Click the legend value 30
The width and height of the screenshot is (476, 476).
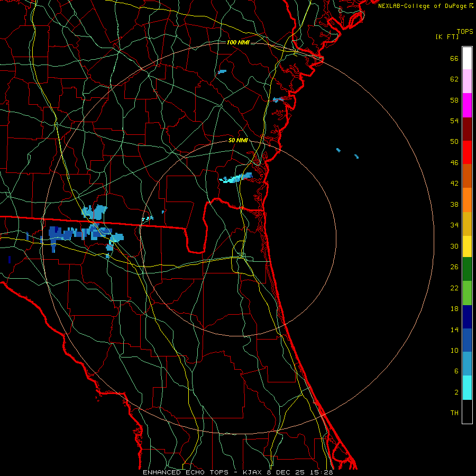pyautogui.click(x=454, y=246)
